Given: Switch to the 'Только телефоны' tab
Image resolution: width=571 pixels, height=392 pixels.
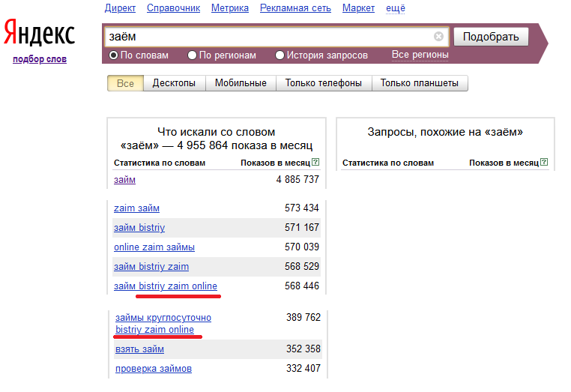Looking at the screenshot, I should pyautogui.click(x=324, y=83).
